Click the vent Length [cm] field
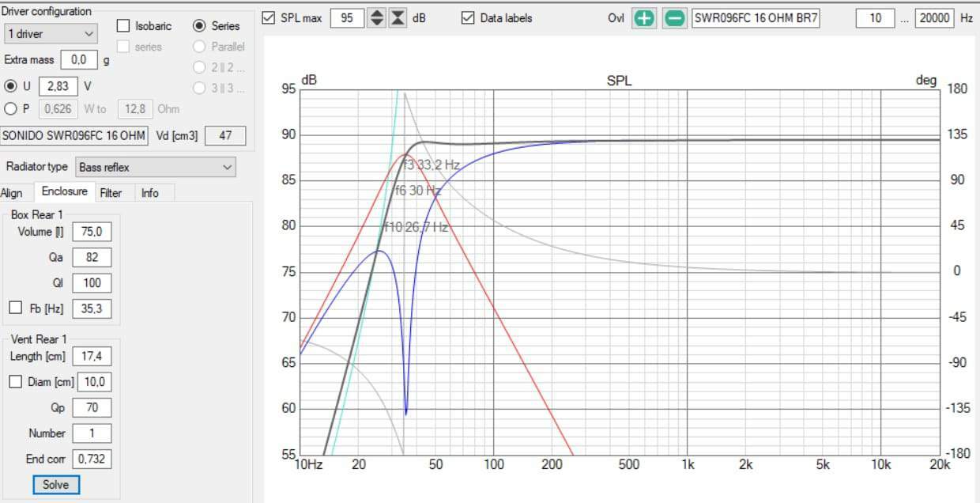 point(92,357)
